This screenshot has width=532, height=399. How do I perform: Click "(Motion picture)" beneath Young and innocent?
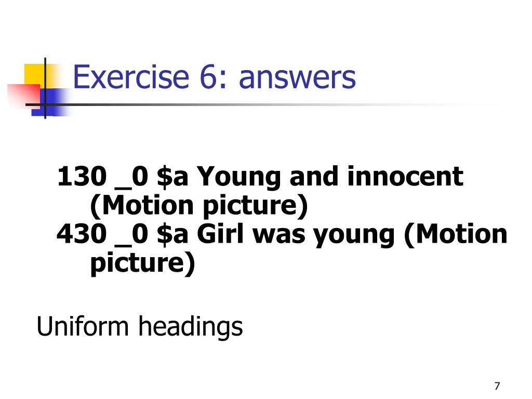point(199,206)
